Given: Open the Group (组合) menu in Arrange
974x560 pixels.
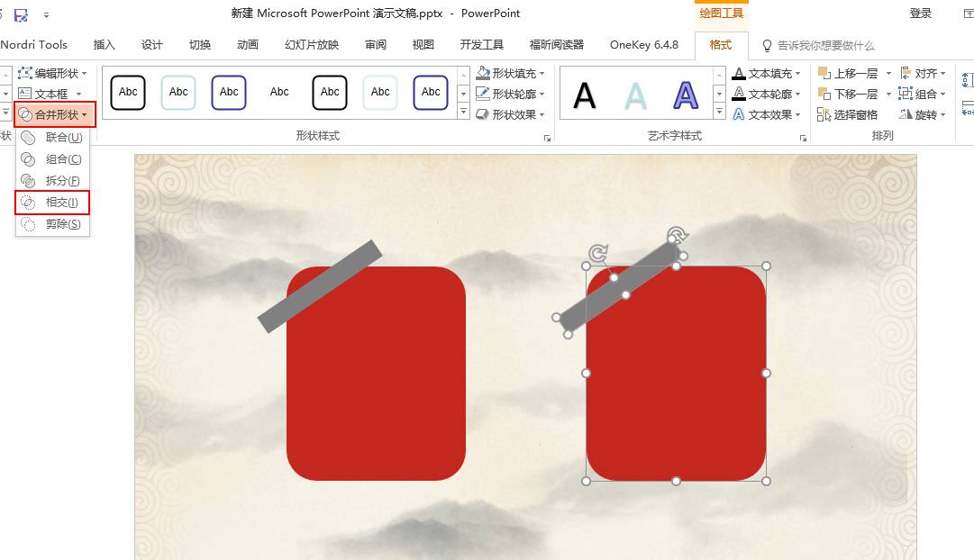Looking at the screenshot, I should (x=923, y=94).
